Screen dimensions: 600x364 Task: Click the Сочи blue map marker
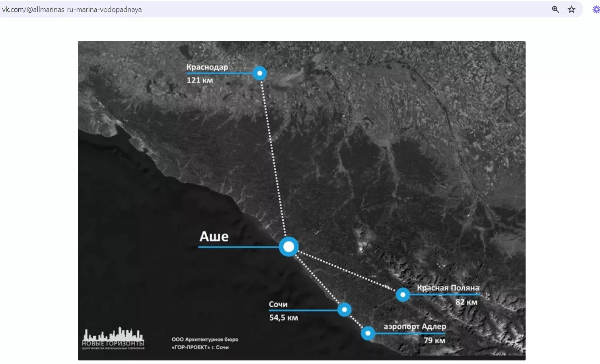[344, 310]
